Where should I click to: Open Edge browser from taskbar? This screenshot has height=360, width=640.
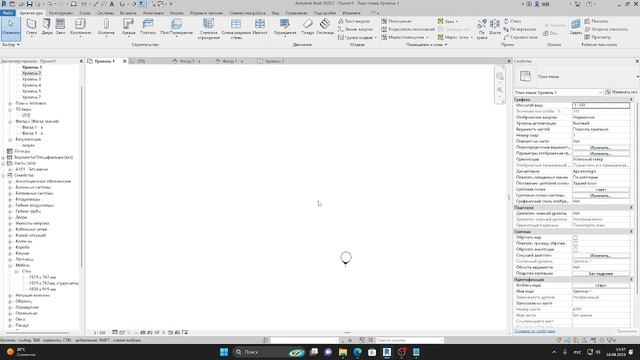pos(358,352)
